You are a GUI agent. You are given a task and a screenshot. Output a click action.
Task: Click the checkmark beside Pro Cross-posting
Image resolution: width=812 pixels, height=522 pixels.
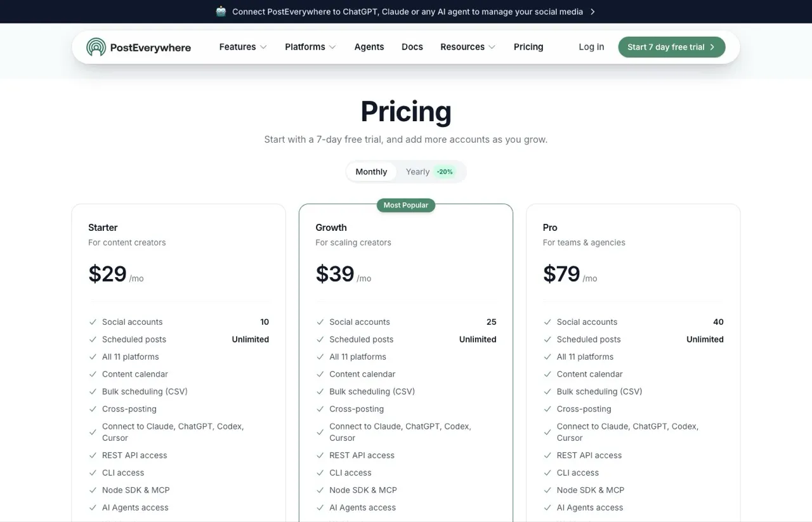coord(547,409)
